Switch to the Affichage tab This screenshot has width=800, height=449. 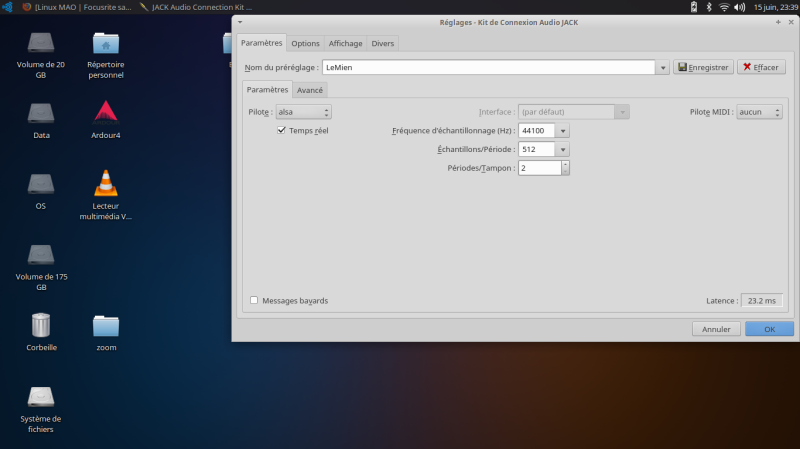pos(345,43)
